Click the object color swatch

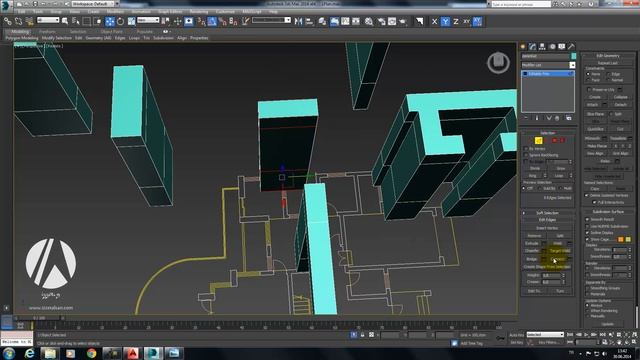(x=573, y=56)
